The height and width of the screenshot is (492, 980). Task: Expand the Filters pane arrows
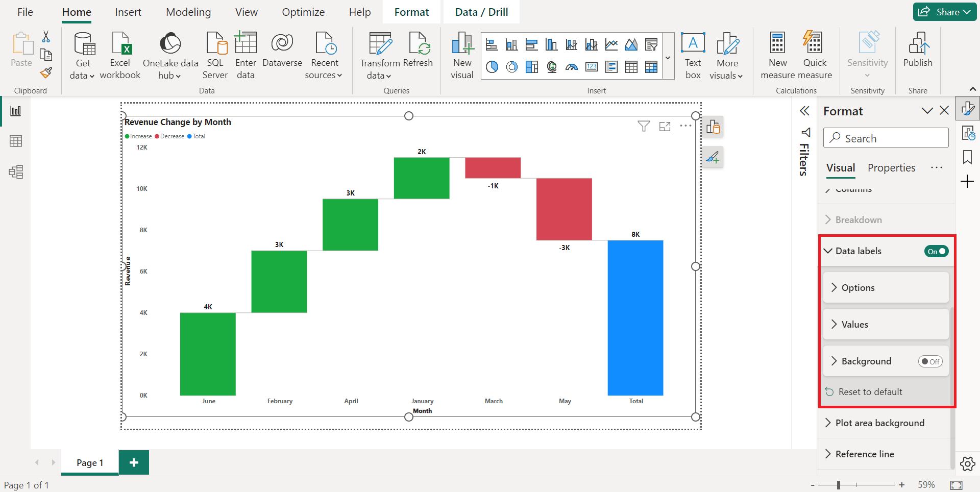point(804,111)
